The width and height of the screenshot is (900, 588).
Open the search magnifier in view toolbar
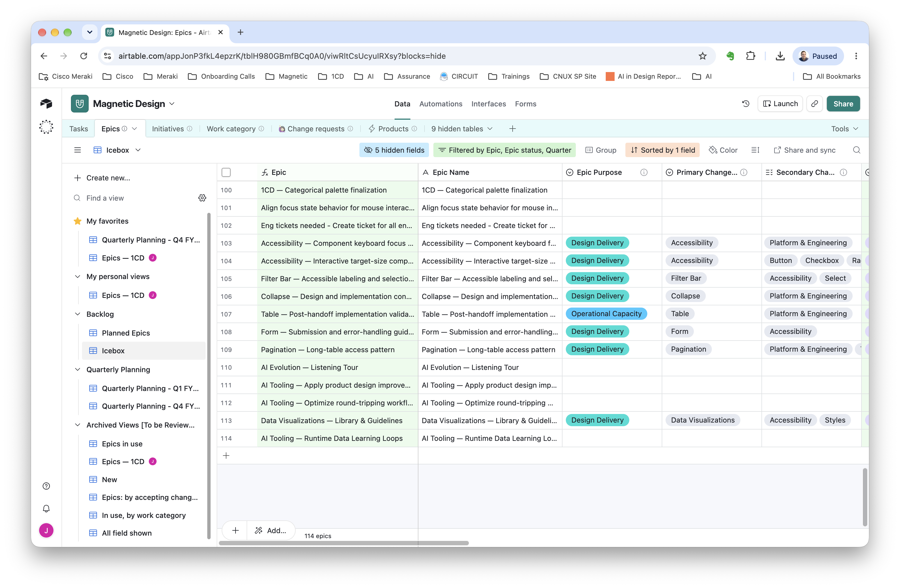click(856, 150)
